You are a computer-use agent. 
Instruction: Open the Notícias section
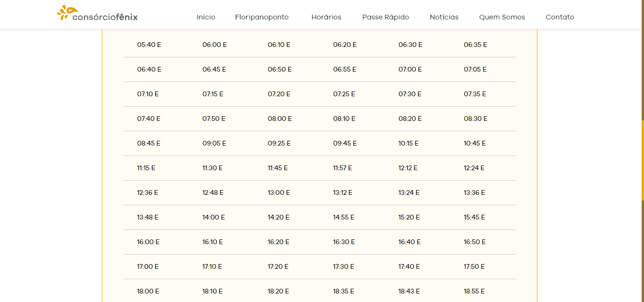(x=444, y=17)
